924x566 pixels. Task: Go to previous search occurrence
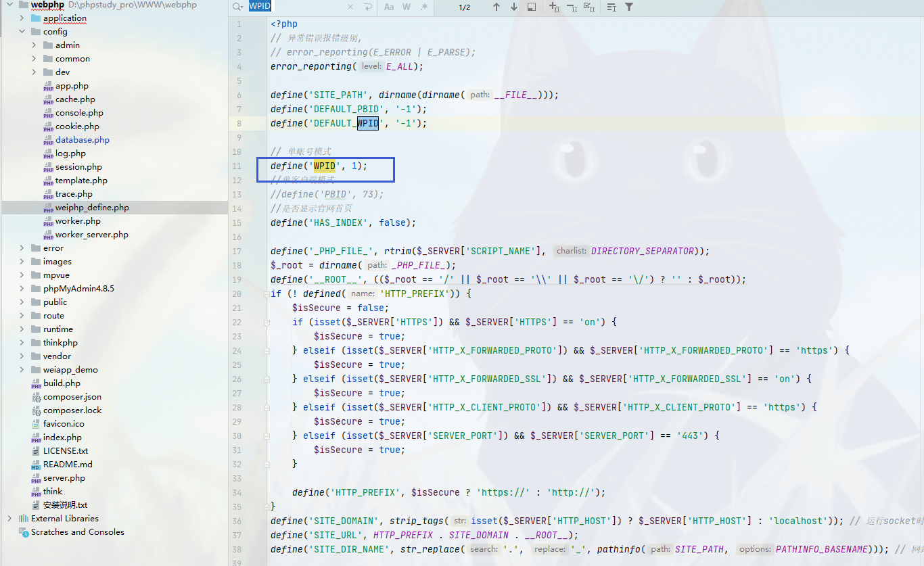point(496,7)
